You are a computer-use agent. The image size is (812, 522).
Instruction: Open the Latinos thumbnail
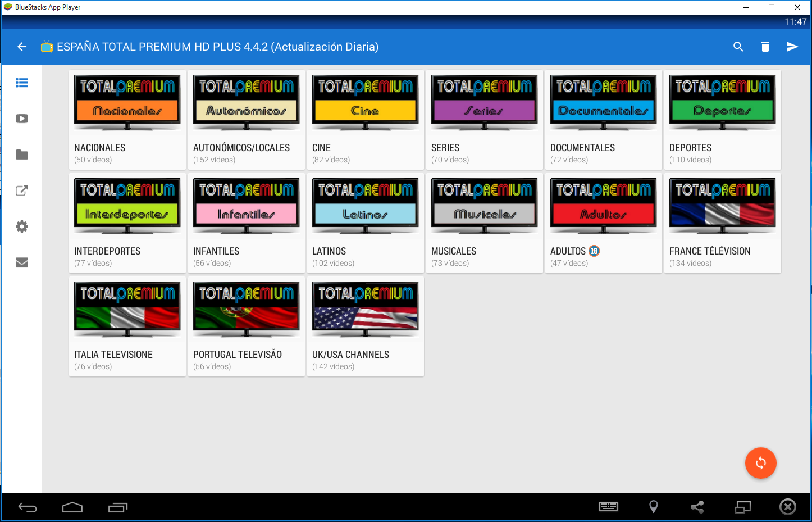(x=366, y=206)
